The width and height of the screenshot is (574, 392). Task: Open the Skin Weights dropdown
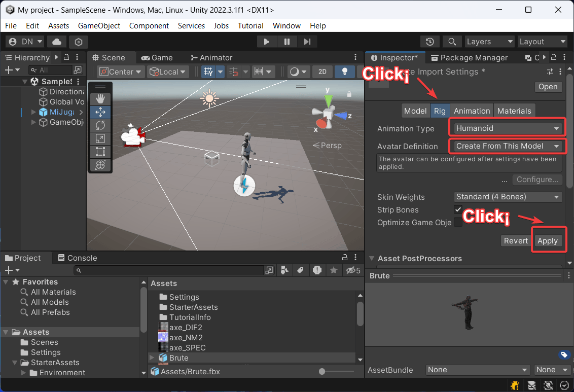(x=508, y=197)
